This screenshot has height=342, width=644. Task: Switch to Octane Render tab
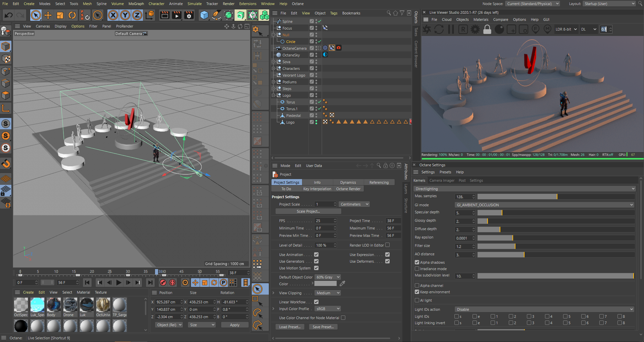[348, 189]
